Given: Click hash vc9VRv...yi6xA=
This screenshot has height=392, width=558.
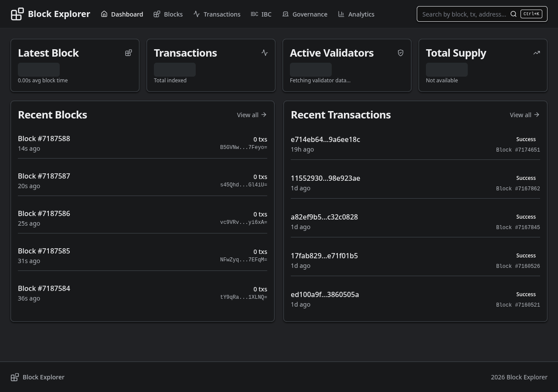Looking at the screenshot, I should pos(244,222).
